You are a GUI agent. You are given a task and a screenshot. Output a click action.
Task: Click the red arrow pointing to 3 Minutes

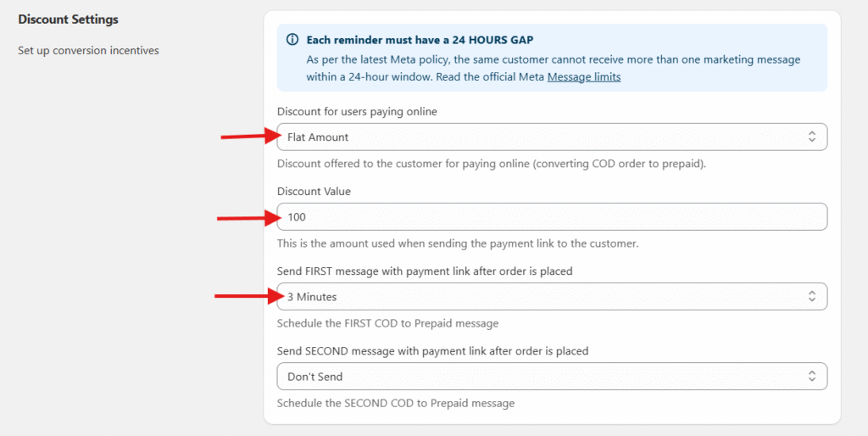point(247,296)
